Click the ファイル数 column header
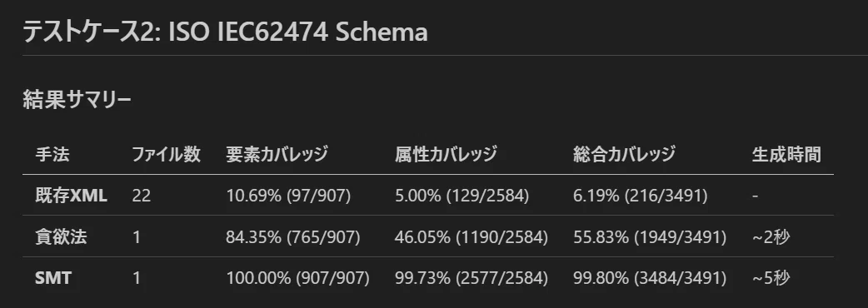This screenshot has height=308, width=868. coord(166,155)
